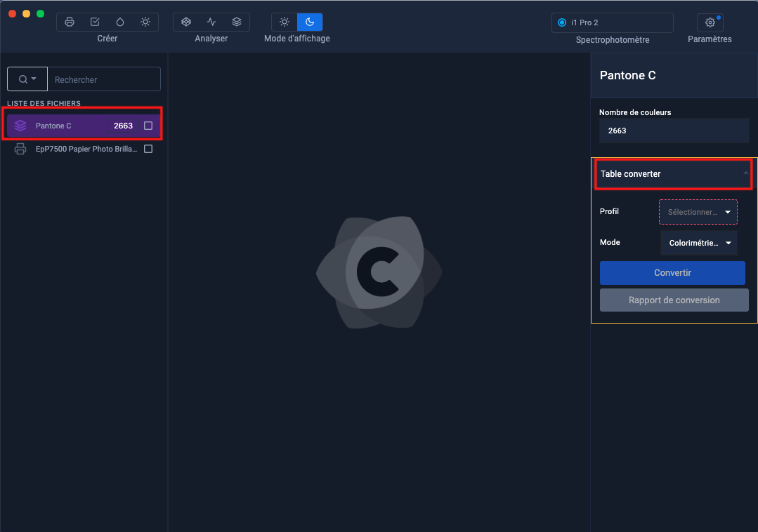Click the Convertir button
Image resolution: width=758 pixels, height=532 pixels.
click(x=672, y=273)
